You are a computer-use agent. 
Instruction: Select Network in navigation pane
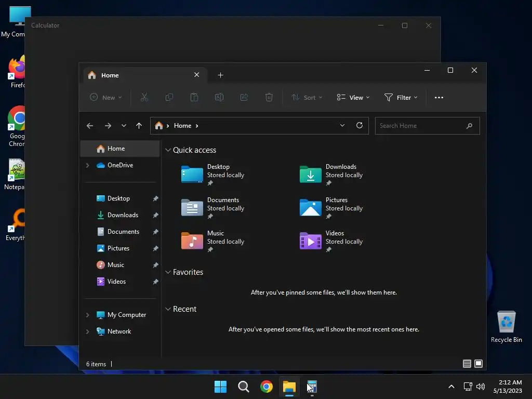[x=120, y=331]
